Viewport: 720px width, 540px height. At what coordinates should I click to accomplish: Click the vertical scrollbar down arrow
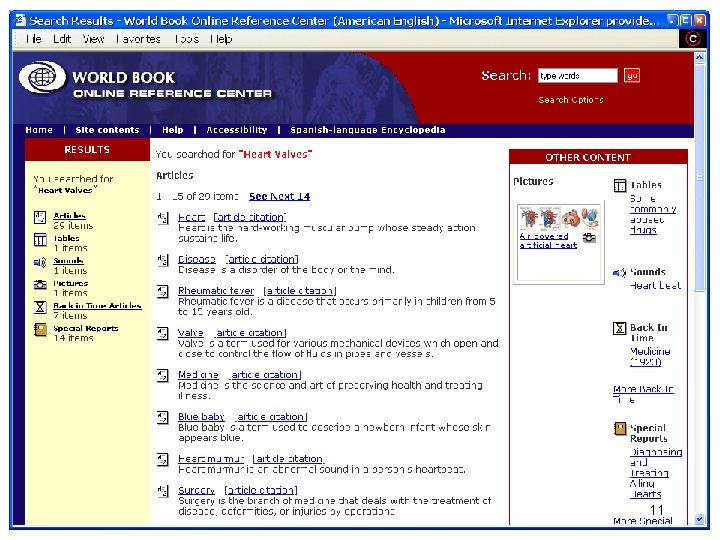[699, 519]
